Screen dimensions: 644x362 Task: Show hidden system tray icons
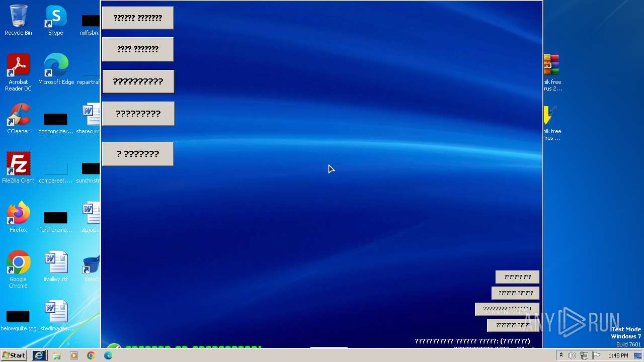point(561,355)
